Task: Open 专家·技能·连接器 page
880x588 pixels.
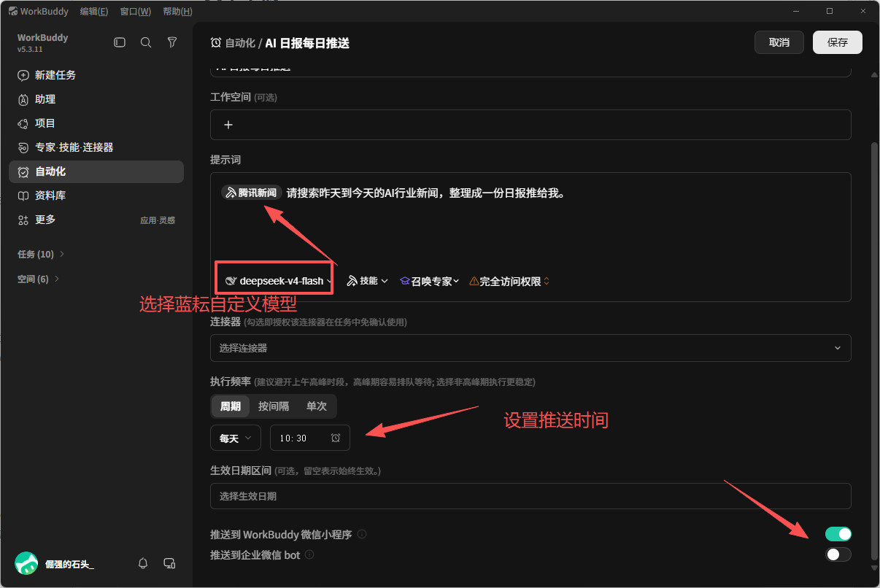Action: [96, 147]
